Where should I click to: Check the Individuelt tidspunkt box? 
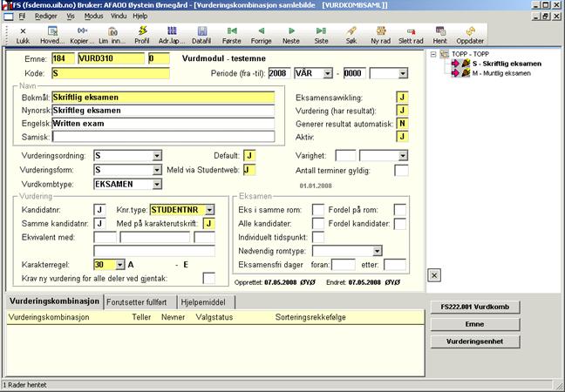318,237
